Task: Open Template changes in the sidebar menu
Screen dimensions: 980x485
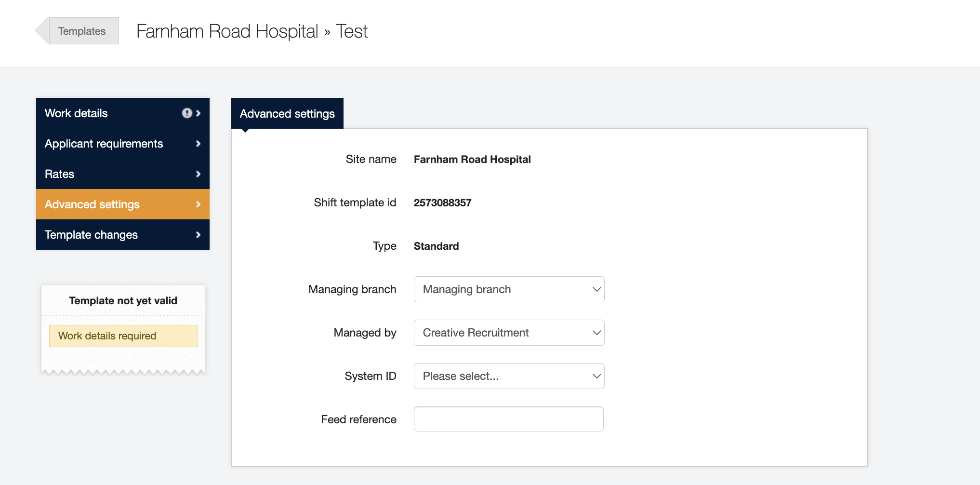Action: (91, 235)
